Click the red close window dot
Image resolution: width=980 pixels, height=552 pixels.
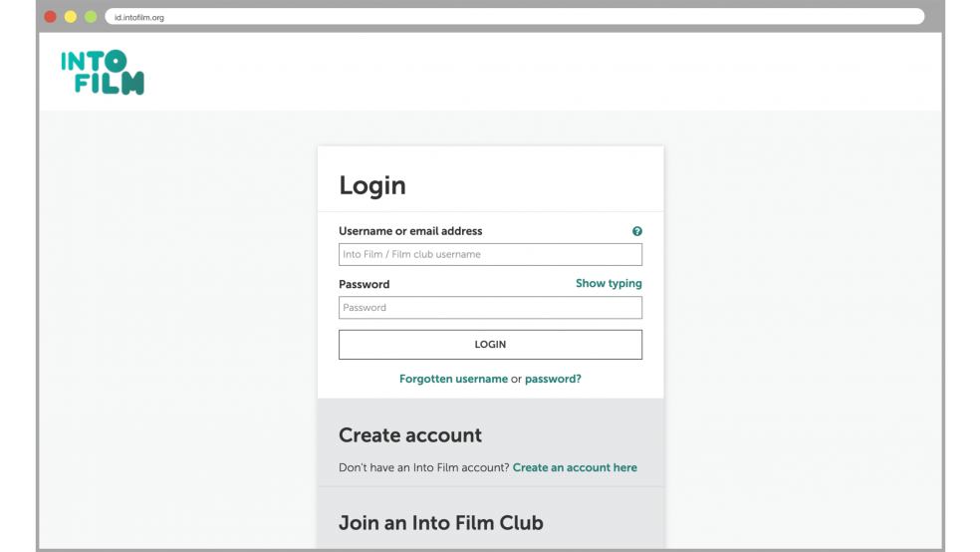pos(51,17)
